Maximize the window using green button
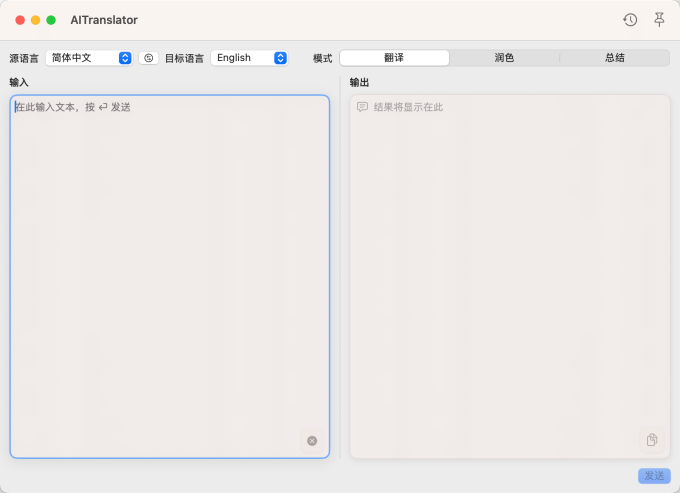680x493 pixels. click(51, 20)
